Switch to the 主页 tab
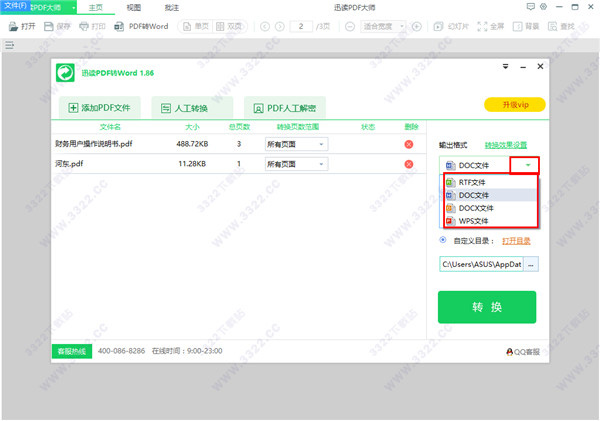 96,7
